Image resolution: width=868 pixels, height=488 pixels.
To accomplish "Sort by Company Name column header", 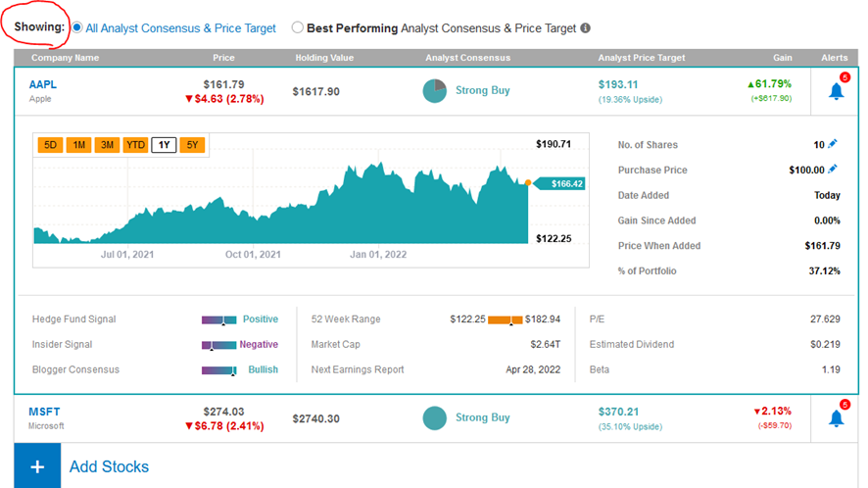I will coord(66,58).
